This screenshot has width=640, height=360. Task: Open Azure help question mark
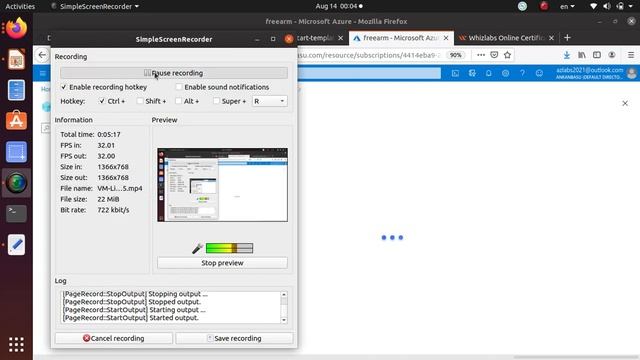522,73
